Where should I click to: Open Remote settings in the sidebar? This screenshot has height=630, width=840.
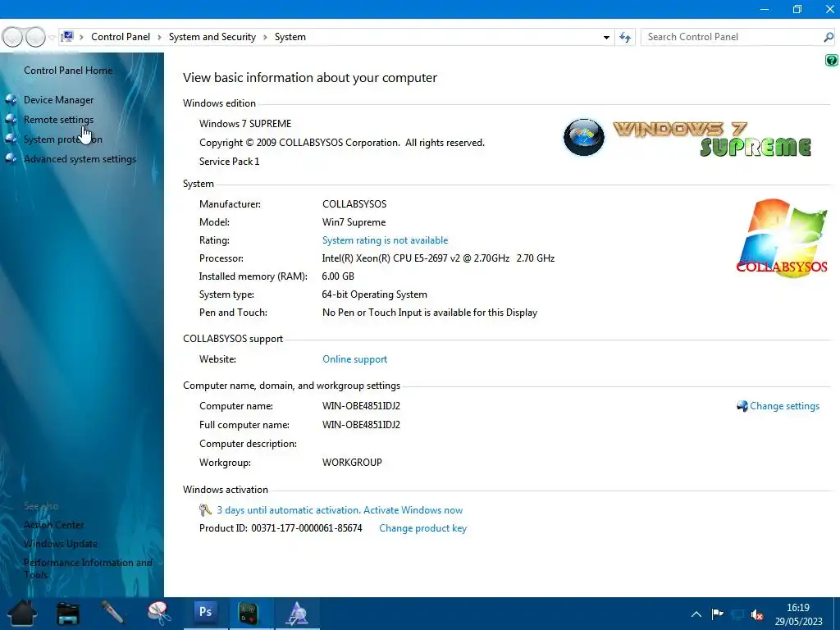(58, 120)
